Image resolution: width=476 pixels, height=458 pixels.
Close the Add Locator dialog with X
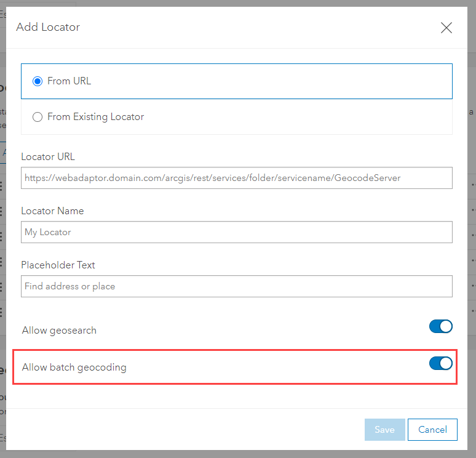click(x=446, y=28)
